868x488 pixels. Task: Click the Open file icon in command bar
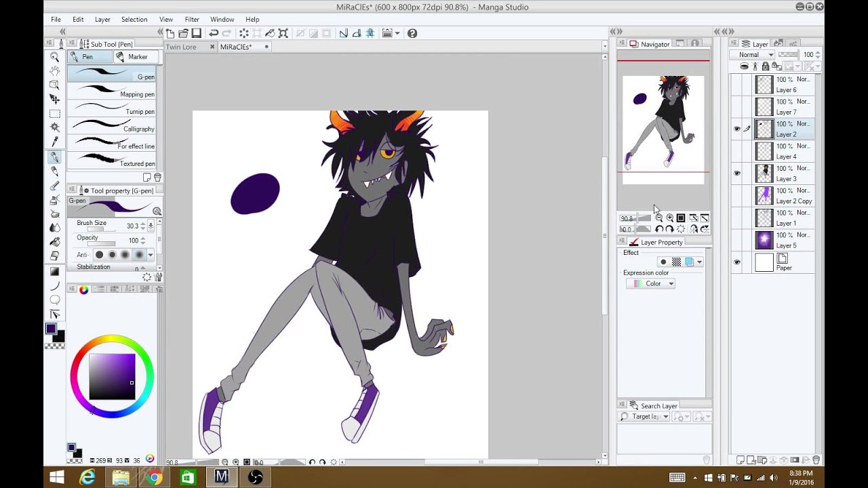click(183, 33)
